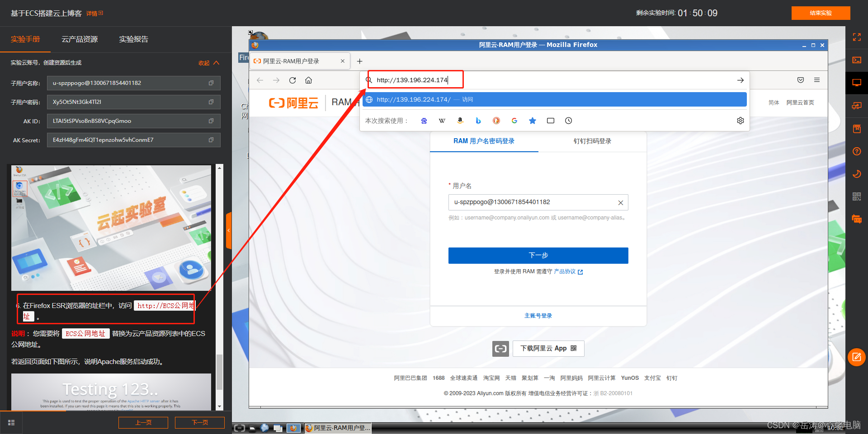Reload the Firefox page
The image size is (868, 434).
292,80
